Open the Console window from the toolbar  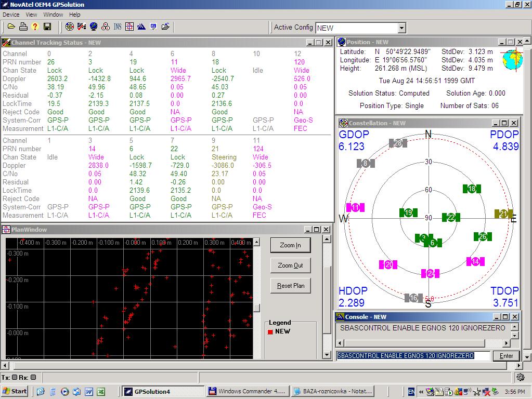click(x=141, y=27)
